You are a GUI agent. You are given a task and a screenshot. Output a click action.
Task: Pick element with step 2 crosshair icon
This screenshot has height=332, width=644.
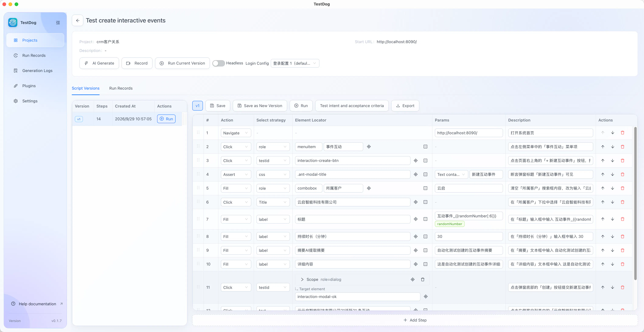[369, 147]
